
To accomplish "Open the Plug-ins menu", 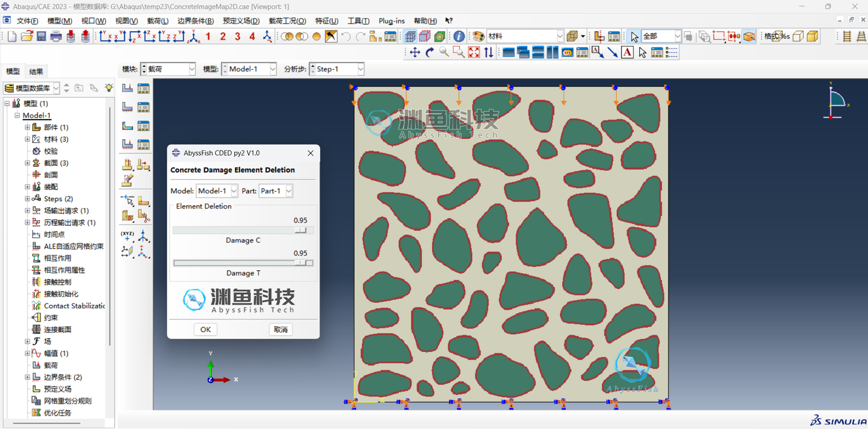I will tap(391, 21).
